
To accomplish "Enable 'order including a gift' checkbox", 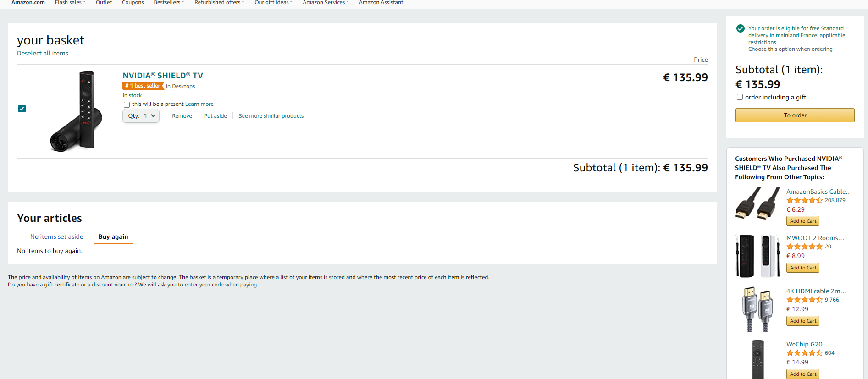I will pos(740,97).
